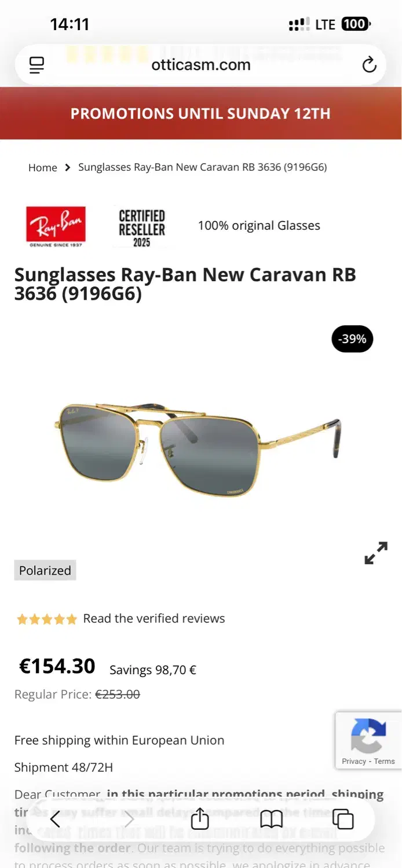402x868 pixels.
Task: Tap the Safari forward arrow
Action: 129,819
